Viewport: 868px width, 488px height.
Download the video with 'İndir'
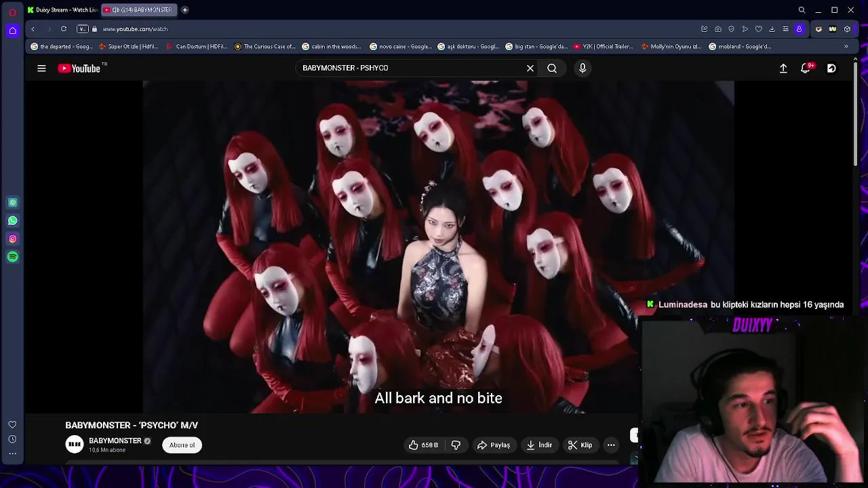click(539, 445)
